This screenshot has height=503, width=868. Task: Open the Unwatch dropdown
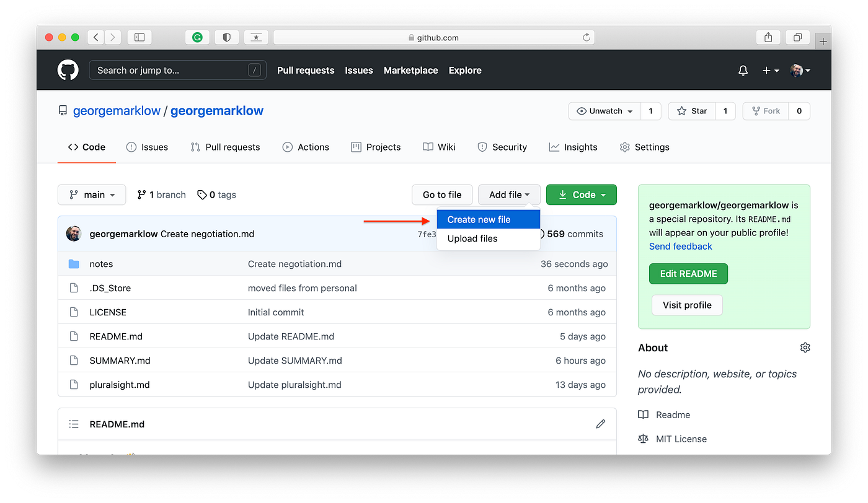604,111
